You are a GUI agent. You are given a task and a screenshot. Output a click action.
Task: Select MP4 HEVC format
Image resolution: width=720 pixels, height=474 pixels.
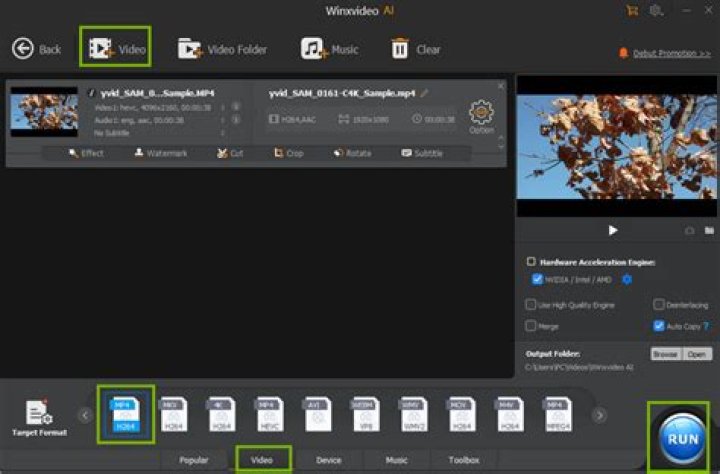point(270,414)
